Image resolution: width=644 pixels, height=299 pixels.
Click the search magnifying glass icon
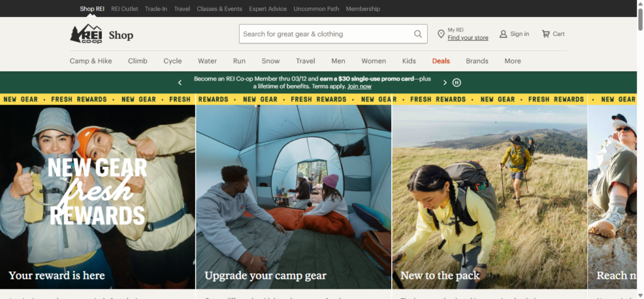pyautogui.click(x=418, y=34)
